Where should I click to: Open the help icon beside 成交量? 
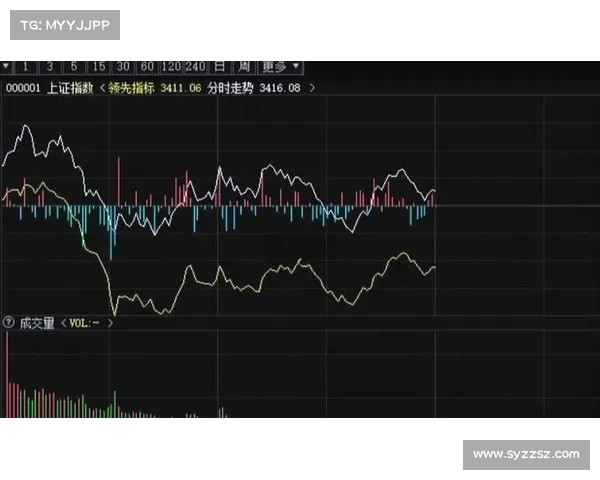(x=9, y=323)
